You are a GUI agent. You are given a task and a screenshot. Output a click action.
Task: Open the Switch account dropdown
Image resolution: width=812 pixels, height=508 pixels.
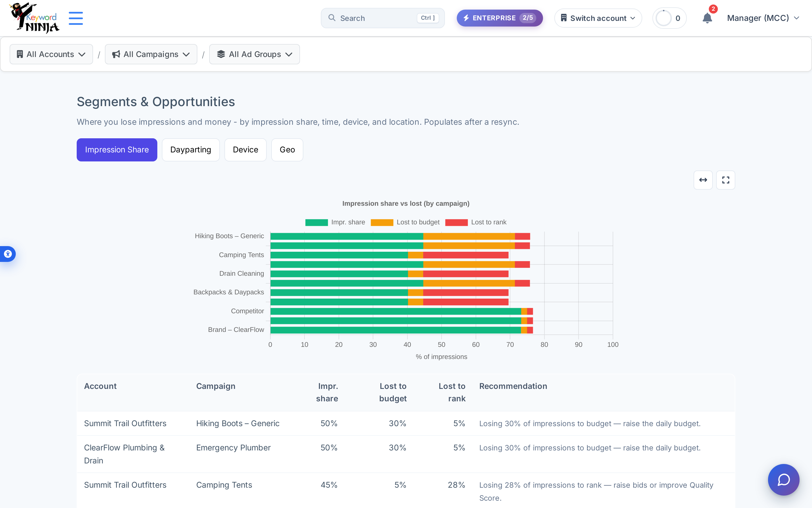598,18
